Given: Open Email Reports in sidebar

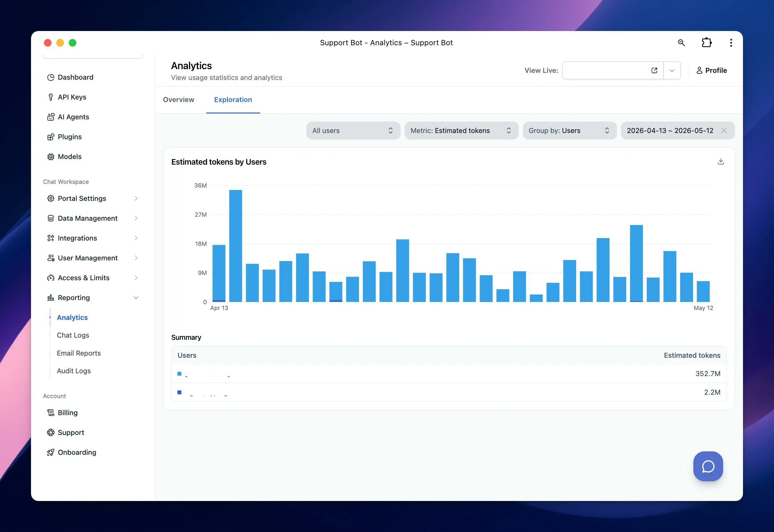Looking at the screenshot, I should tap(79, 353).
